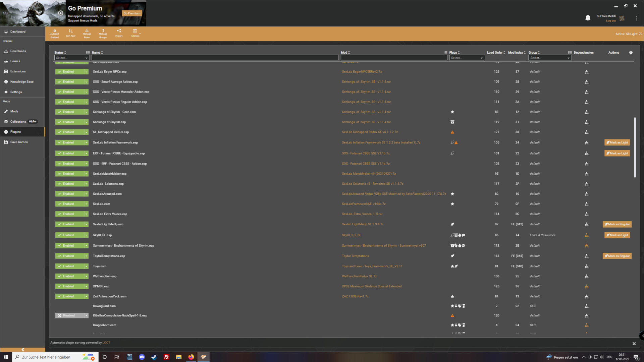The image size is (644, 362).
Task: Click the Sort Now toolbar icon
Action: [71, 33]
